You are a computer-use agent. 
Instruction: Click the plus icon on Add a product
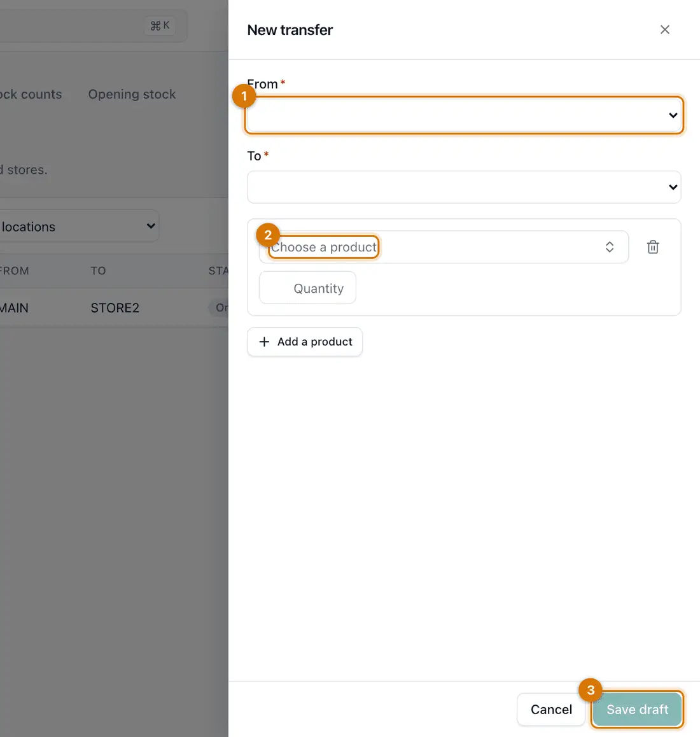coord(264,342)
